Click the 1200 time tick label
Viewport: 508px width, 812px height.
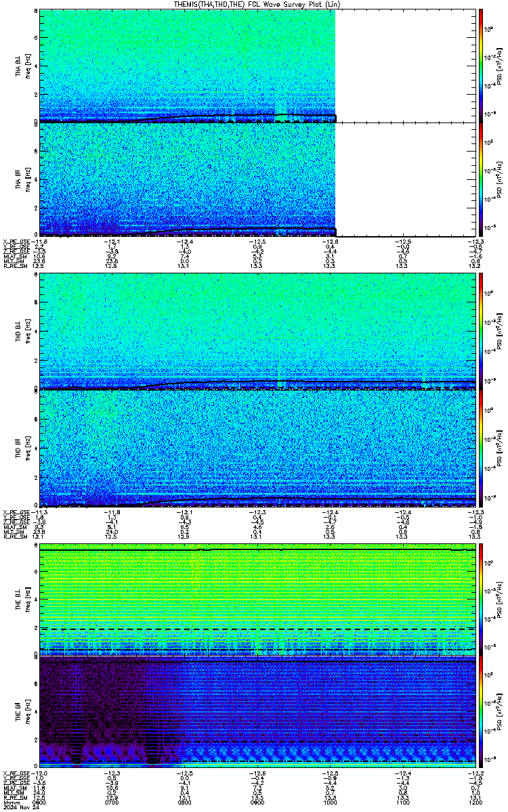click(474, 802)
